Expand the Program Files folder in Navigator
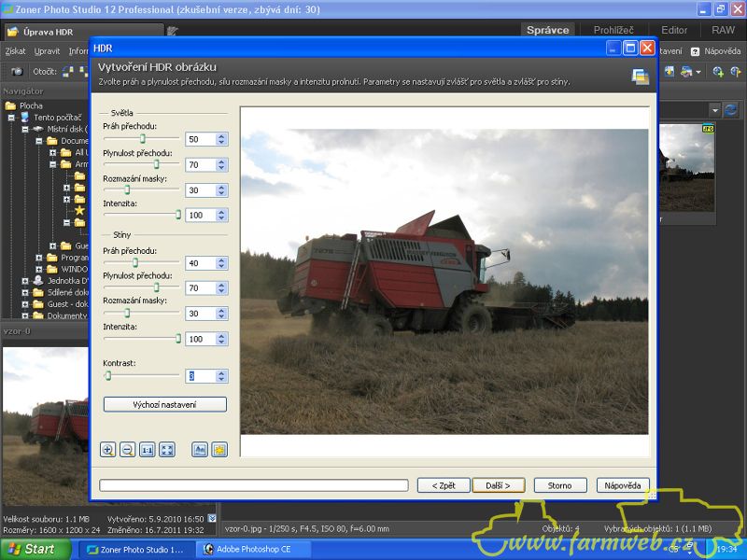This screenshot has height=560, width=747. click(39, 257)
